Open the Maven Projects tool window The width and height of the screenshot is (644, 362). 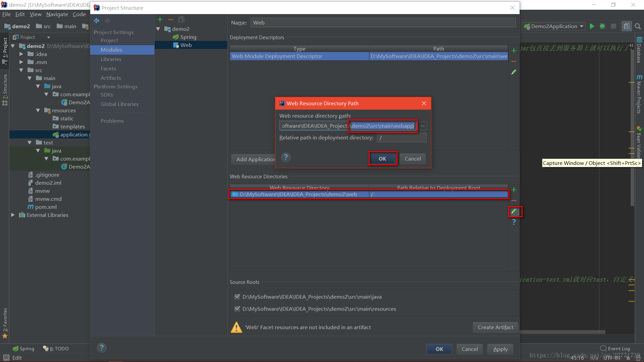pos(639,95)
